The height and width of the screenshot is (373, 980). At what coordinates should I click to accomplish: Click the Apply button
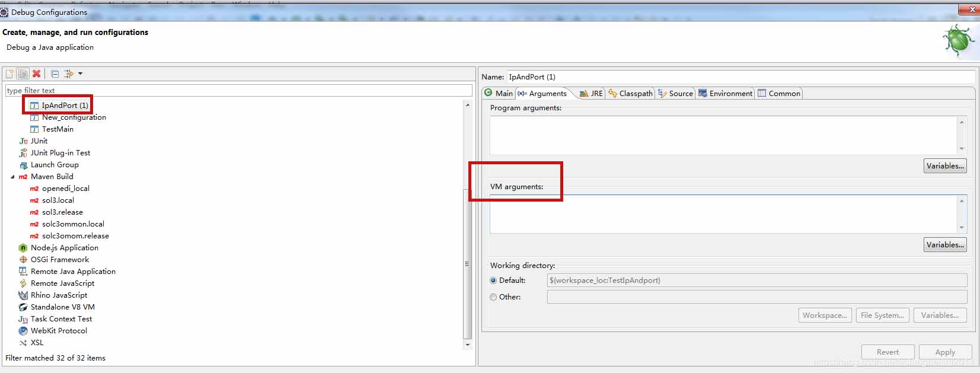pos(945,352)
